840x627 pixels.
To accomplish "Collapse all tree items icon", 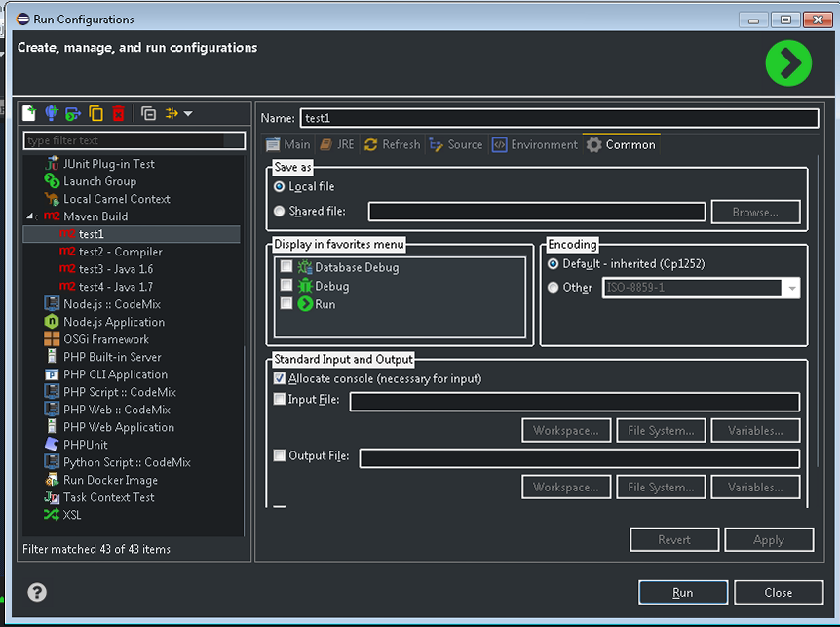I will (148, 114).
